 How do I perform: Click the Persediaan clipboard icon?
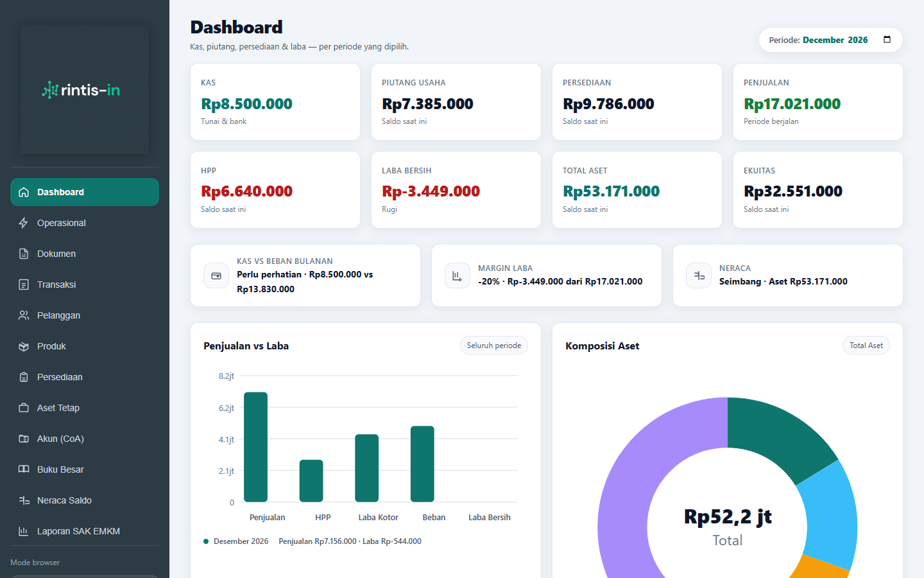[x=24, y=377]
